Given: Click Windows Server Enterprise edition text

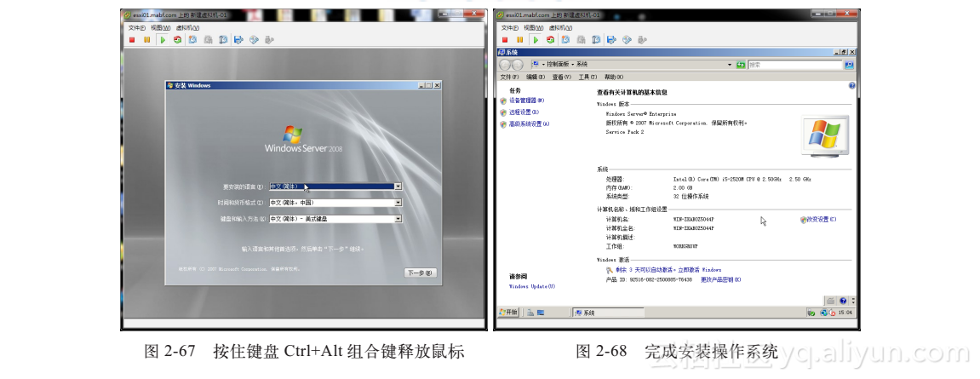Looking at the screenshot, I should point(641,114).
